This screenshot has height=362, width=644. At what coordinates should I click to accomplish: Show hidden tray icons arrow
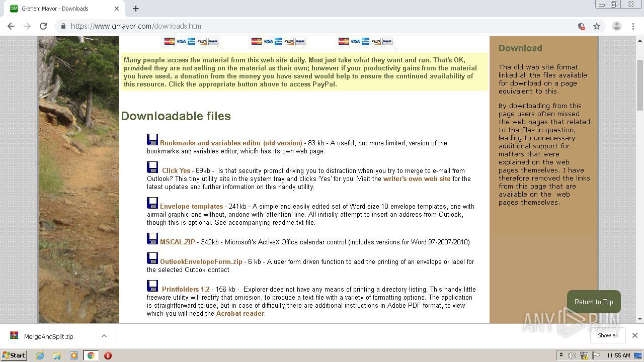click(x=561, y=355)
